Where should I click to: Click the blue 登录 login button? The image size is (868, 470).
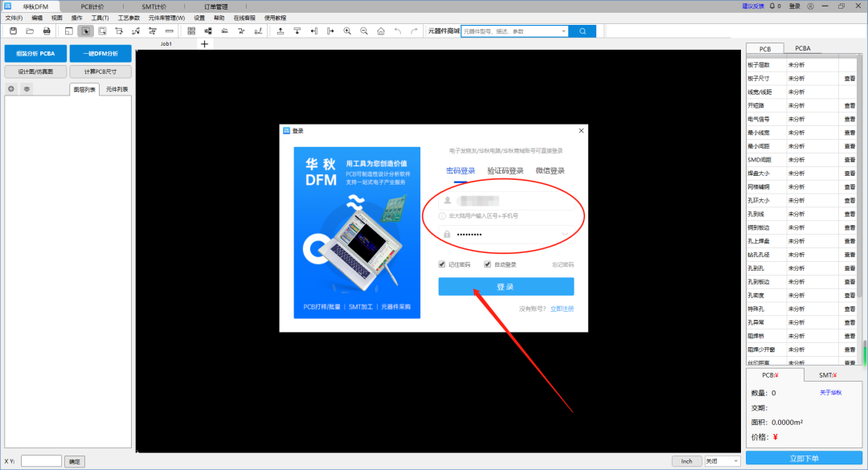point(506,287)
